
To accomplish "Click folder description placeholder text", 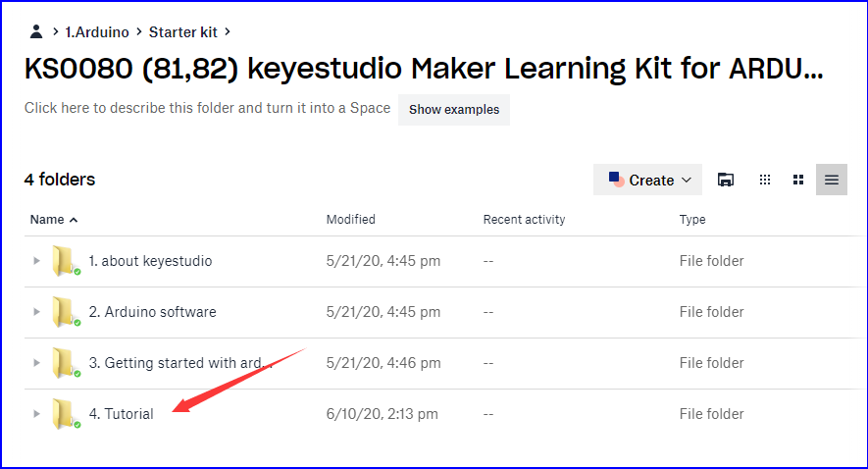I will 207,108.
